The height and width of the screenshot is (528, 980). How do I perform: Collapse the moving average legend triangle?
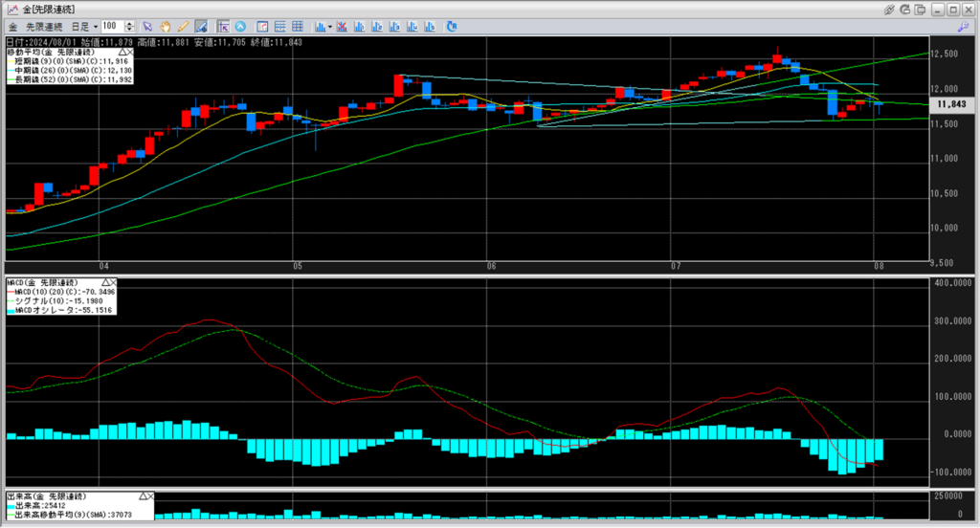[123, 51]
